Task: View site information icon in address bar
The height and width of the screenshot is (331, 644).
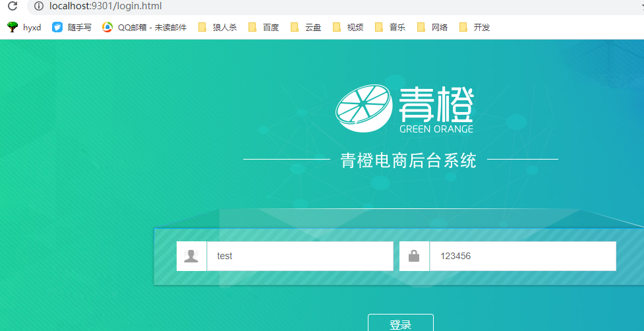Action: pos(39,6)
